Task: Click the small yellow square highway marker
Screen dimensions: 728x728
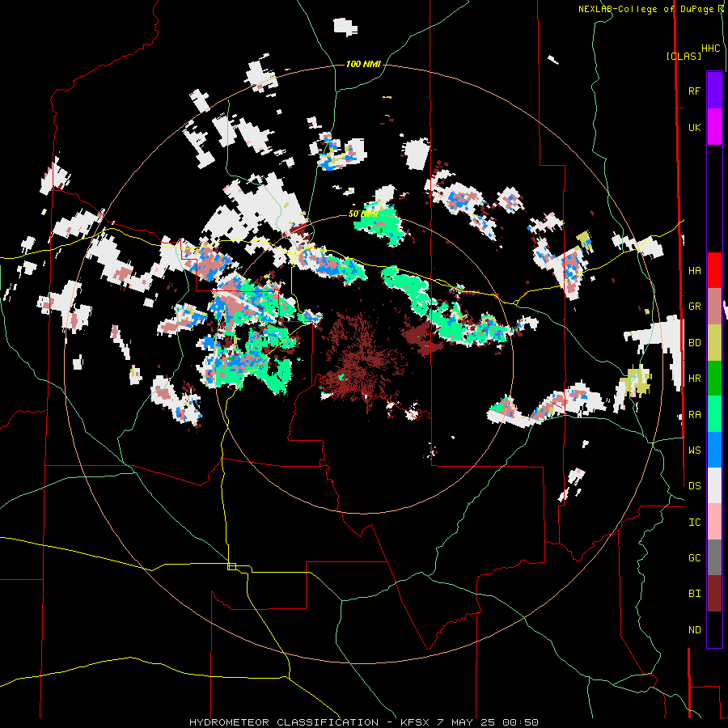Action: [231, 566]
